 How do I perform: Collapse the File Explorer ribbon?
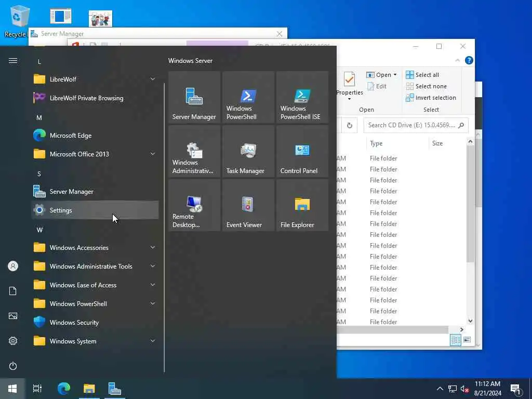(457, 60)
